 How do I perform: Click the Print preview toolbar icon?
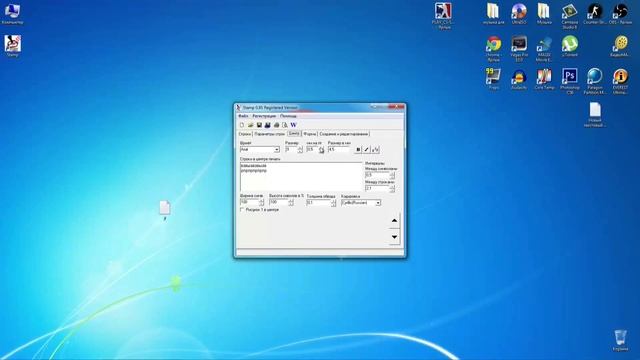pos(285,125)
